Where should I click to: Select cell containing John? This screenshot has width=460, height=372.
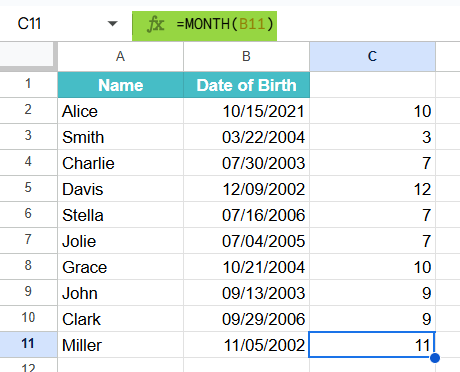pyautogui.click(x=120, y=293)
